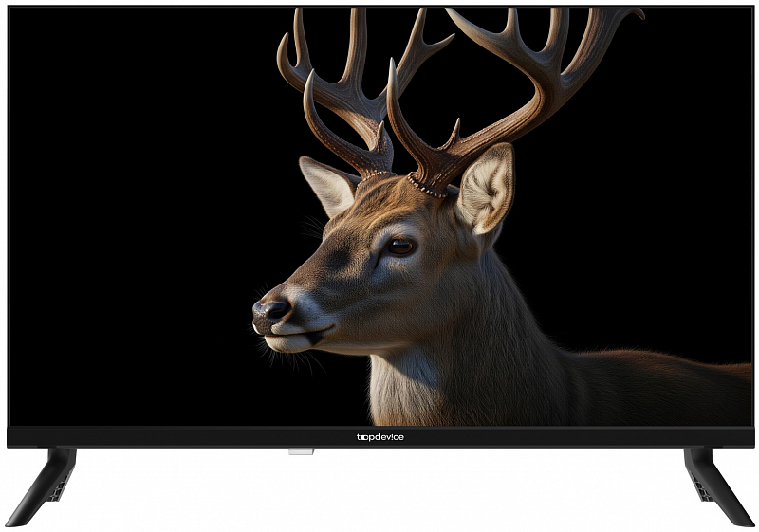
Task: Click the silver sensor below the bottom bezel
Action: coord(301,451)
